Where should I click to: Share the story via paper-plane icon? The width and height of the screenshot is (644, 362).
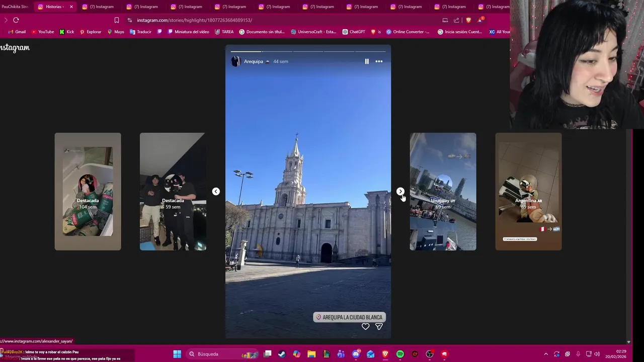379,326
